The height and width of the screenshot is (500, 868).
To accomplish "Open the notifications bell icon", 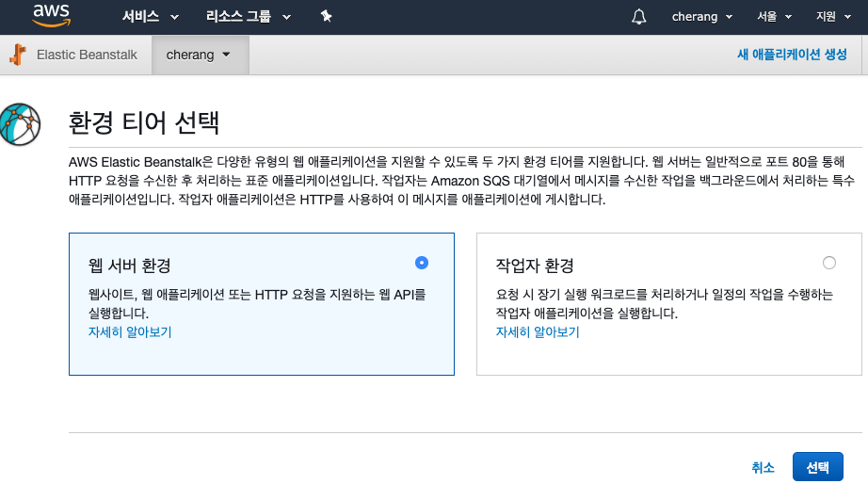I will [x=639, y=17].
